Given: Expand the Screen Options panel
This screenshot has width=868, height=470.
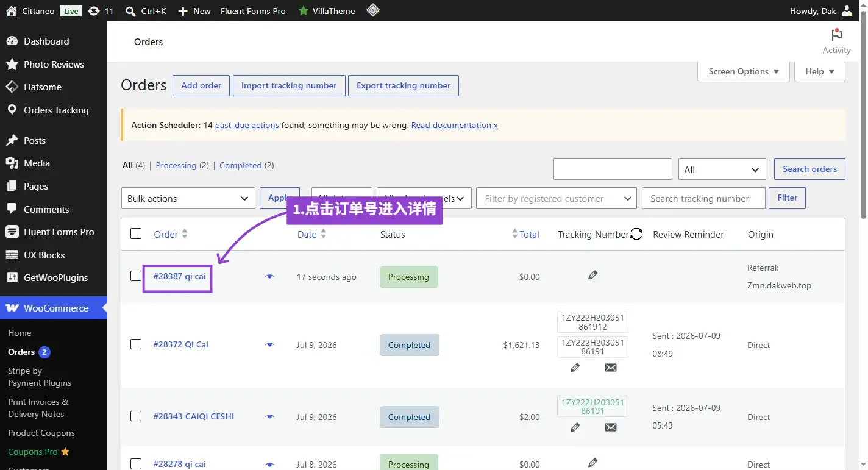Looking at the screenshot, I should [744, 71].
